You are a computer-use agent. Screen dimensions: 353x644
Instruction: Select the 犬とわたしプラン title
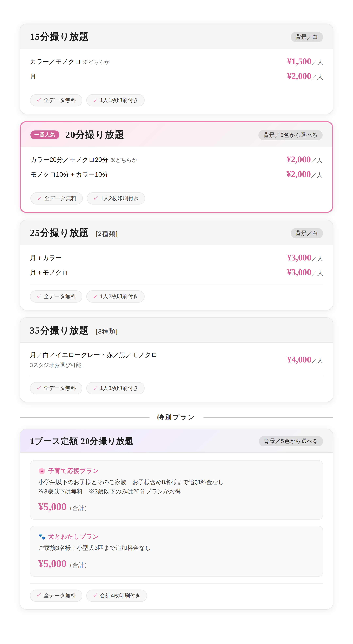tap(73, 536)
